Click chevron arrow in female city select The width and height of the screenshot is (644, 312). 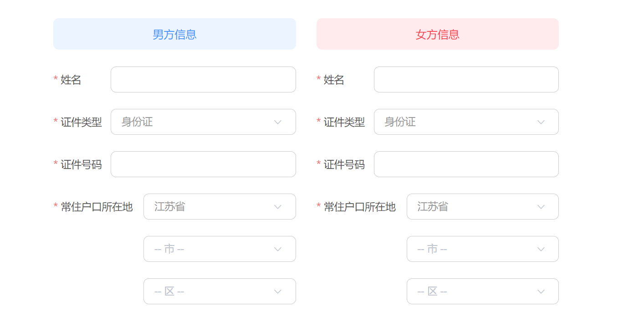click(541, 249)
